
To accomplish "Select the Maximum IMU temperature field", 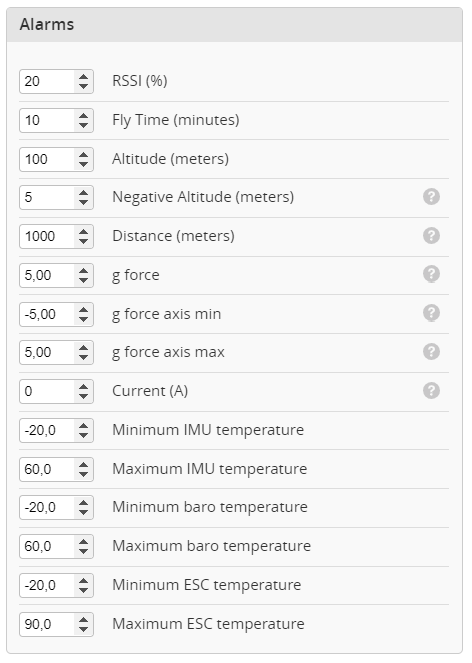I will pyautogui.click(x=47, y=469).
